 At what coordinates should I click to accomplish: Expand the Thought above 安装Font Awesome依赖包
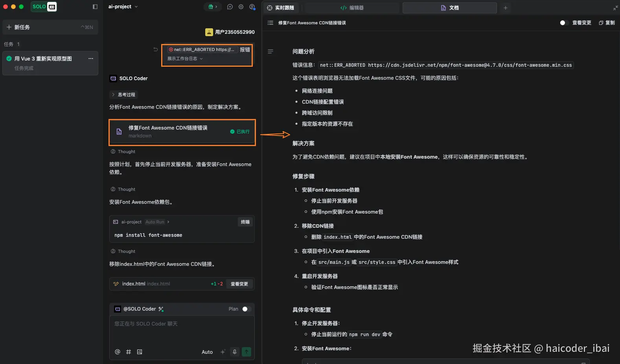(x=123, y=189)
